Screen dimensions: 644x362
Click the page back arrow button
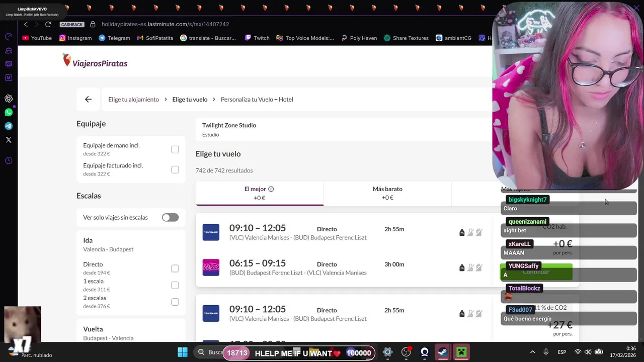click(x=88, y=99)
